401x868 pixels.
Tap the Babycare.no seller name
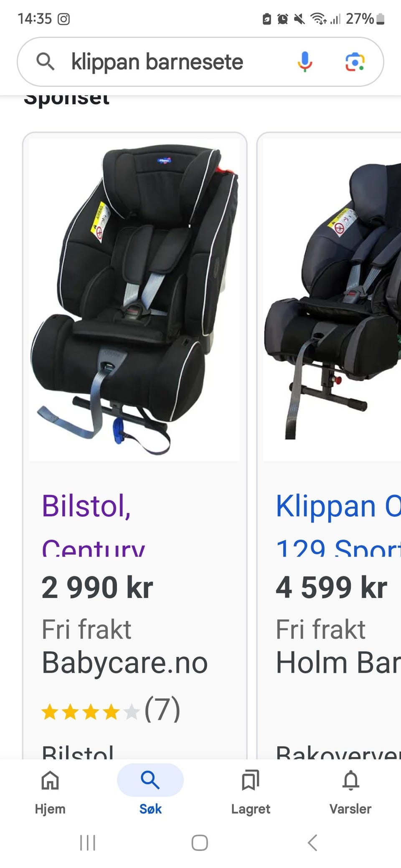coord(124,662)
